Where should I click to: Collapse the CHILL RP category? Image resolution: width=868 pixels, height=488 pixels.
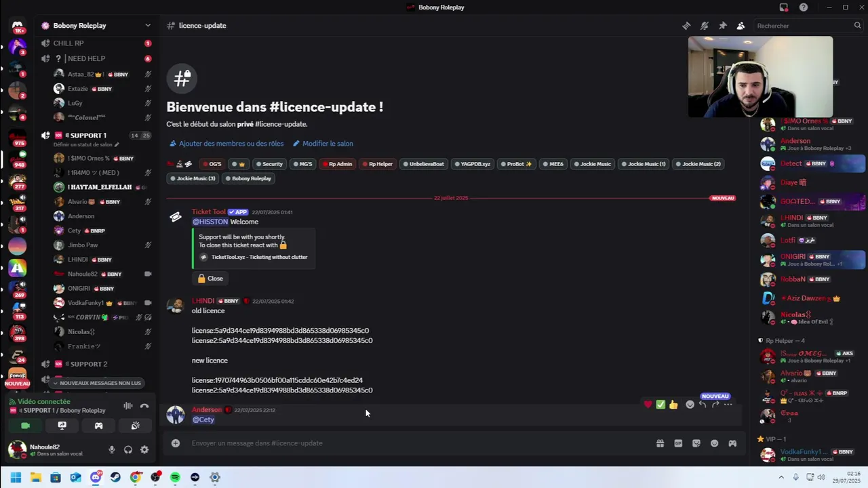[68, 43]
